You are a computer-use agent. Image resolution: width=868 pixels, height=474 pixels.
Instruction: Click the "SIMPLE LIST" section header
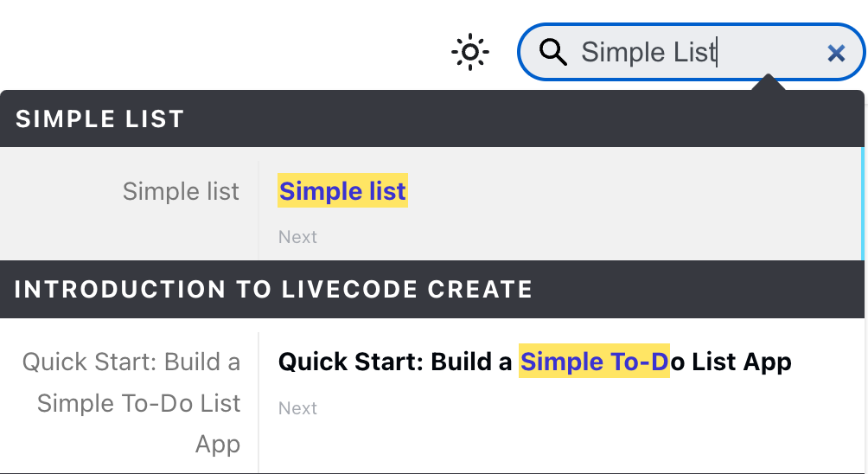coord(100,119)
